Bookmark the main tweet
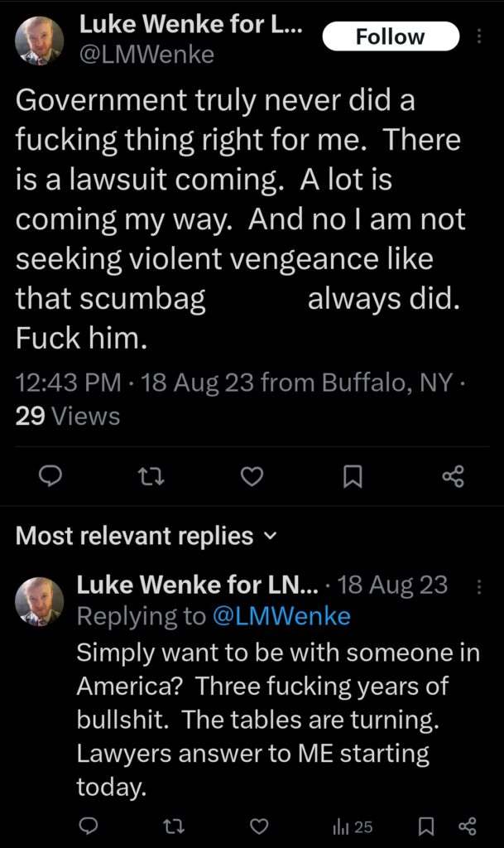Screen dimensions: 504x848 click(354, 476)
